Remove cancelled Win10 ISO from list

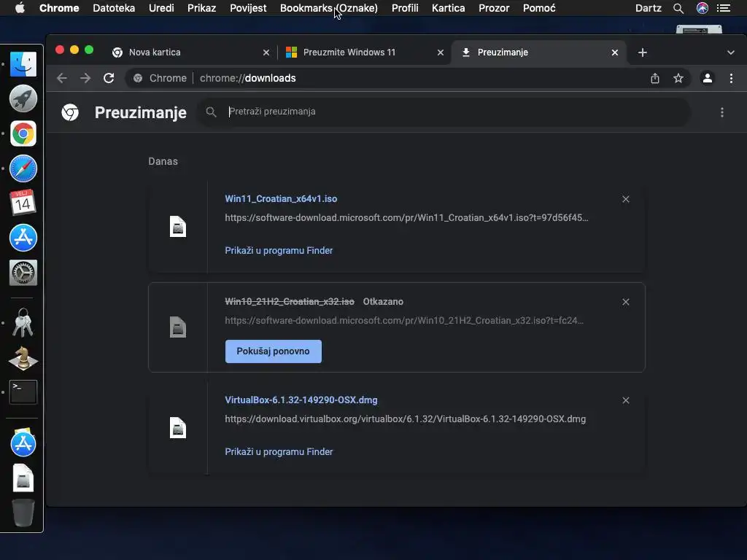(x=626, y=302)
